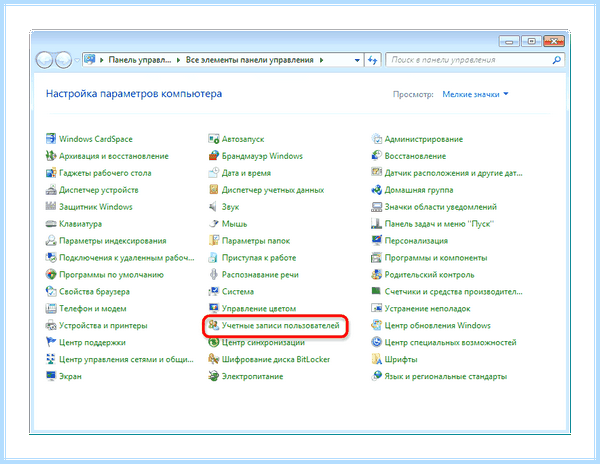Click the Шрифты icon
Image resolution: width=600 pixels, height=464 pixels.
(x=377, y=359)
